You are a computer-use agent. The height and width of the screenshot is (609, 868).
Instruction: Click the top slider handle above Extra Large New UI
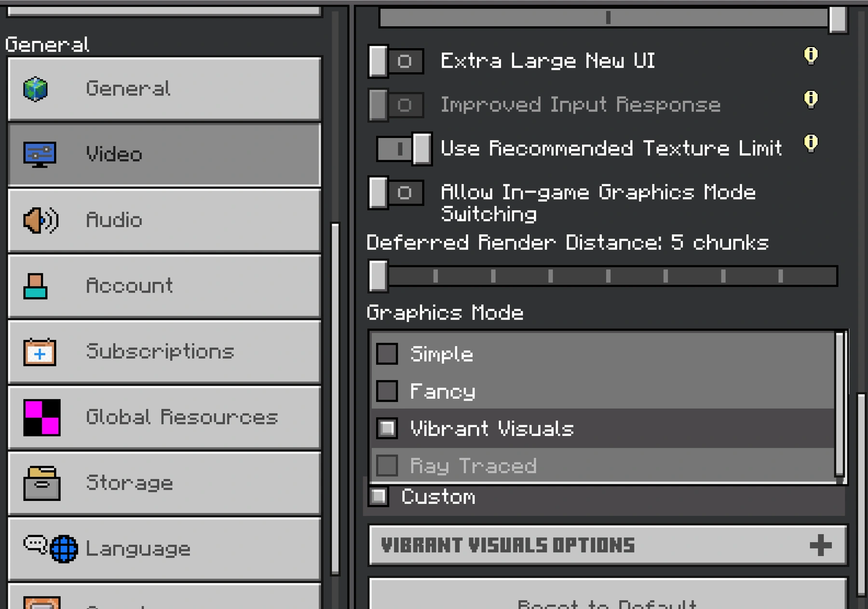click(x=838, y=19)
